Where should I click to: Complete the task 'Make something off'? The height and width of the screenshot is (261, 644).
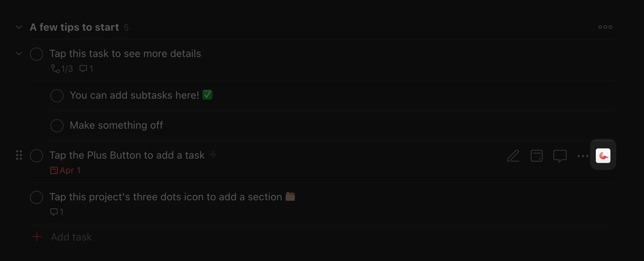[x=57, y=125]
